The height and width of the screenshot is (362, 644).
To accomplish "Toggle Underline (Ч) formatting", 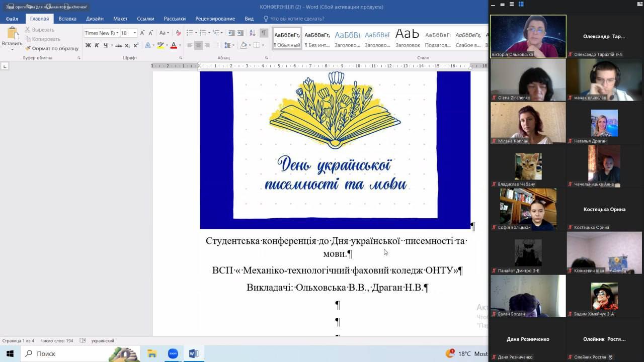I will coord(105,45).
